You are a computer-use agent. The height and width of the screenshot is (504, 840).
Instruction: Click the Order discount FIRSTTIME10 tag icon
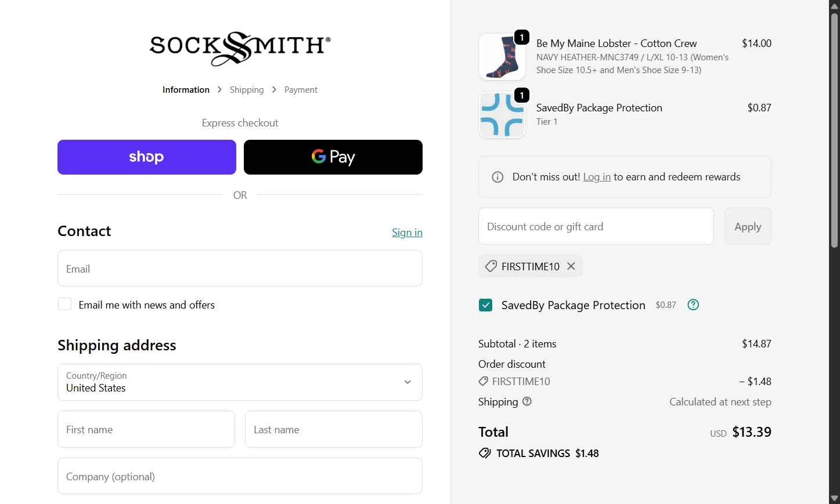pos(483,381)
